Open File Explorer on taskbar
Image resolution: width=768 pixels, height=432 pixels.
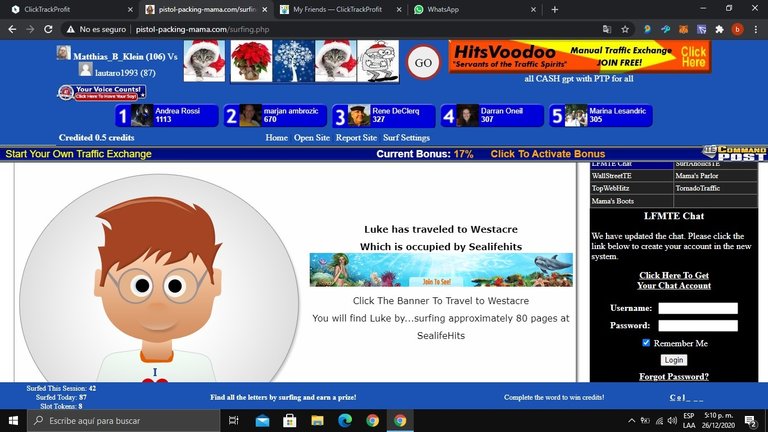pyautogui.click(x=317, y=421)
